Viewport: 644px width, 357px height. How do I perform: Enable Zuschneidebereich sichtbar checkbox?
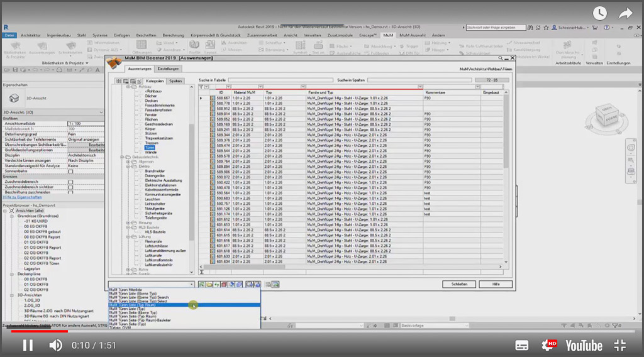point(71,187)
